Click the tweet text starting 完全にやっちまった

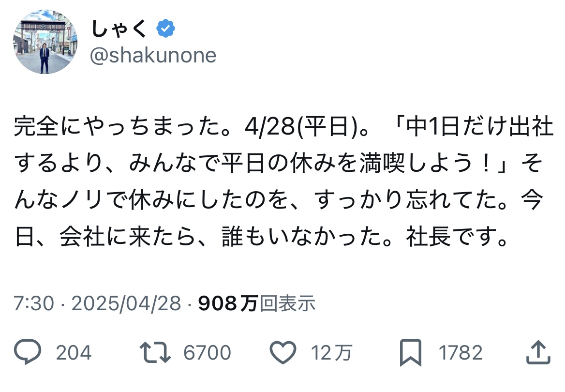pyautogui.click(x=283, y=182)
